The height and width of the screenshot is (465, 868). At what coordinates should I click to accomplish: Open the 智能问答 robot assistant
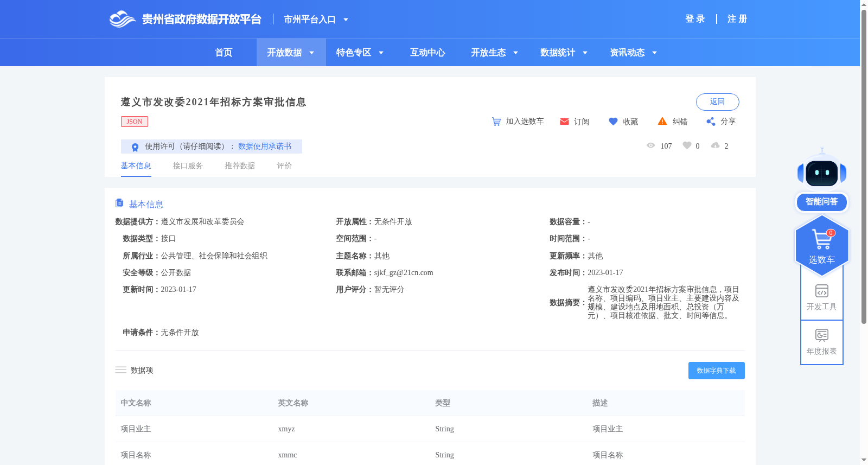coord(822,179)
